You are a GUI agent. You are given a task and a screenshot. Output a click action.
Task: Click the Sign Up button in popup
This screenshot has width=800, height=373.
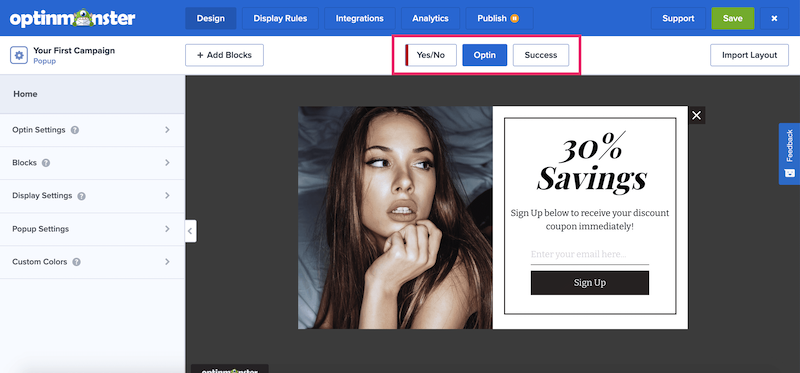tap(590, 283)
